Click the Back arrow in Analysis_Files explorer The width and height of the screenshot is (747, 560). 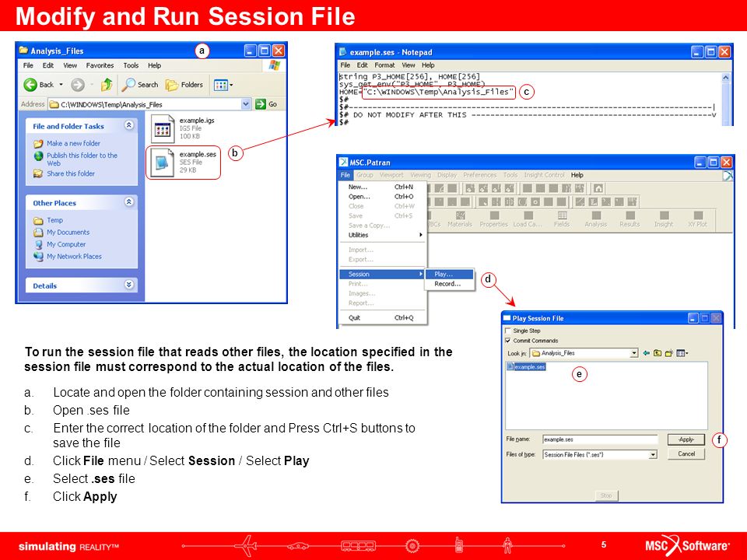30,85
